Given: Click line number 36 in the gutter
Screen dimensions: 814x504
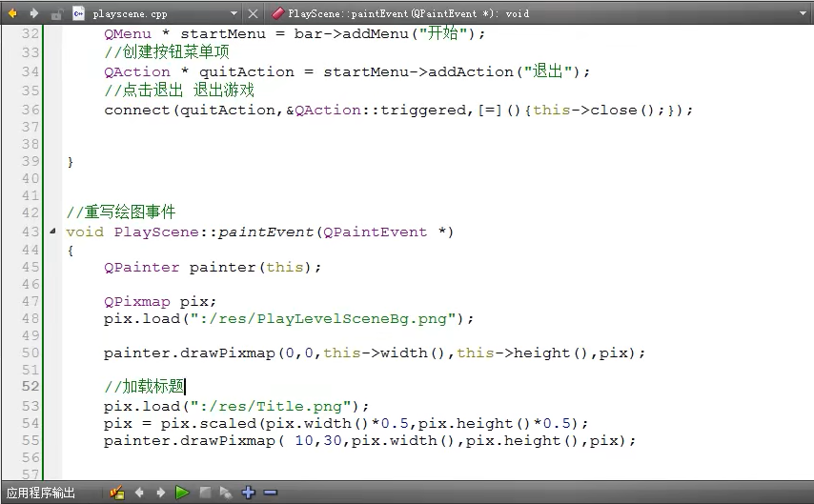Looking at the screenshot, I should pyautogui.click(x=31, y=110).
